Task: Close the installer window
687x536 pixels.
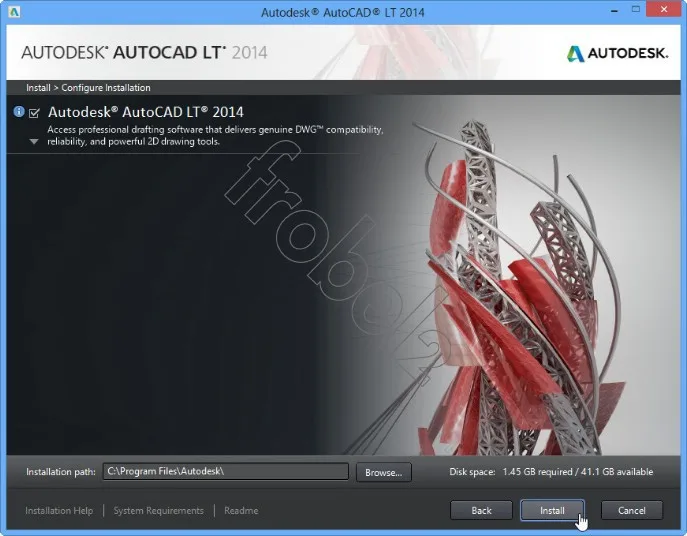Action: [664, 10]
